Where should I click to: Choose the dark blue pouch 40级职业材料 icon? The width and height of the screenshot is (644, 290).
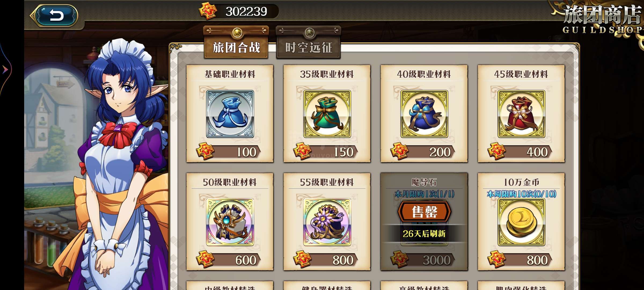(x=424, y=114)
